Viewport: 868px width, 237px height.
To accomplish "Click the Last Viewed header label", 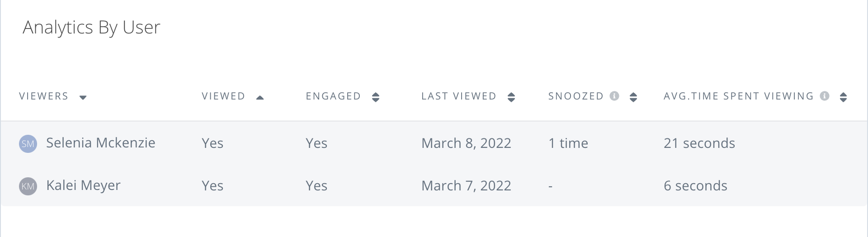I will pyautogui.click(x=459, y=96).
